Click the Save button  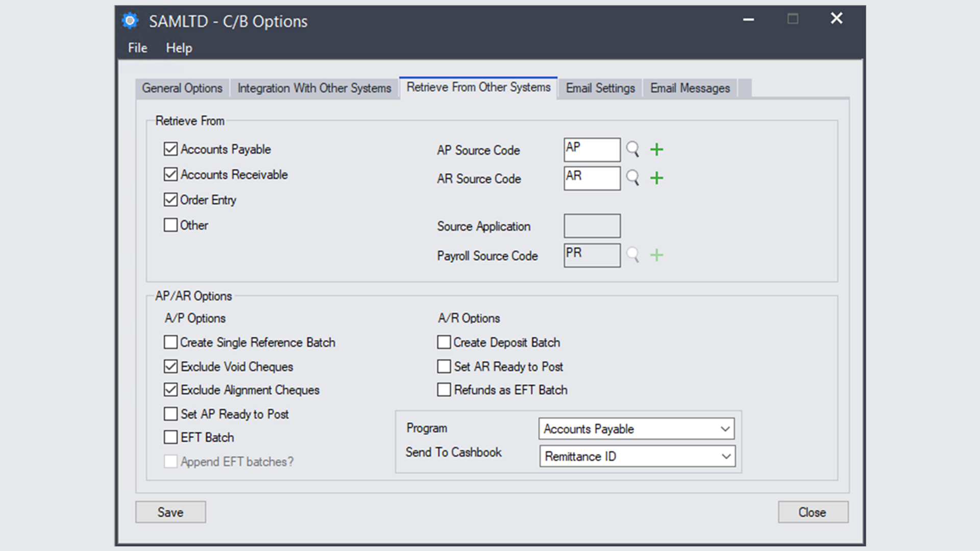(170, 512)
